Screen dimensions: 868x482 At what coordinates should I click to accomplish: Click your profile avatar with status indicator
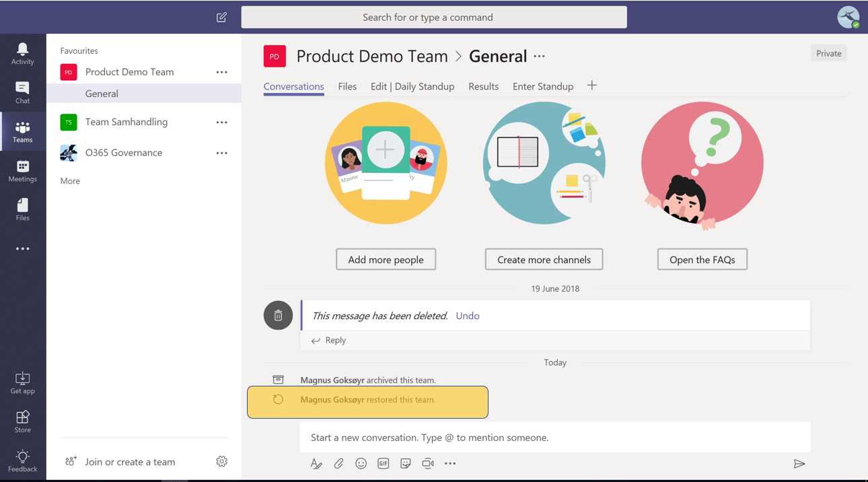point(848,17)
